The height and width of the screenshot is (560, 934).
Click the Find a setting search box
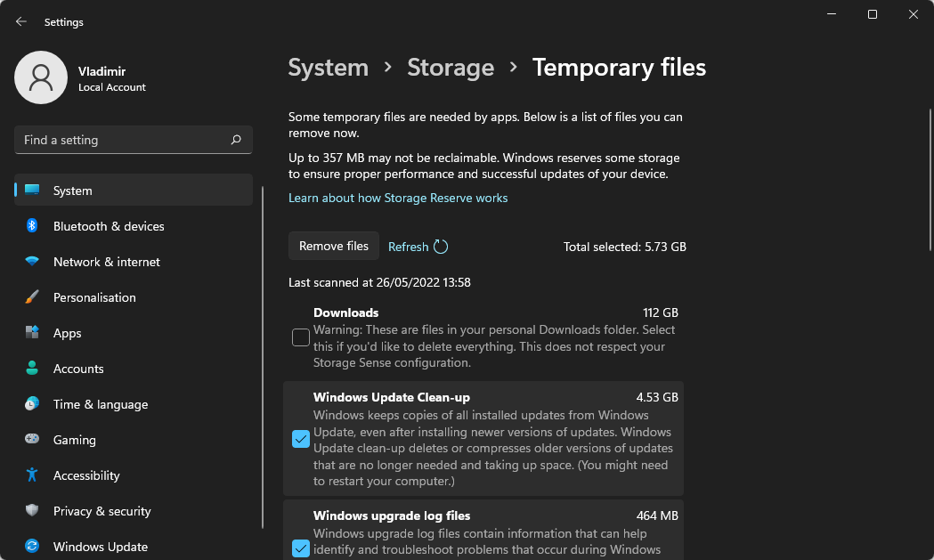[134, 140]
